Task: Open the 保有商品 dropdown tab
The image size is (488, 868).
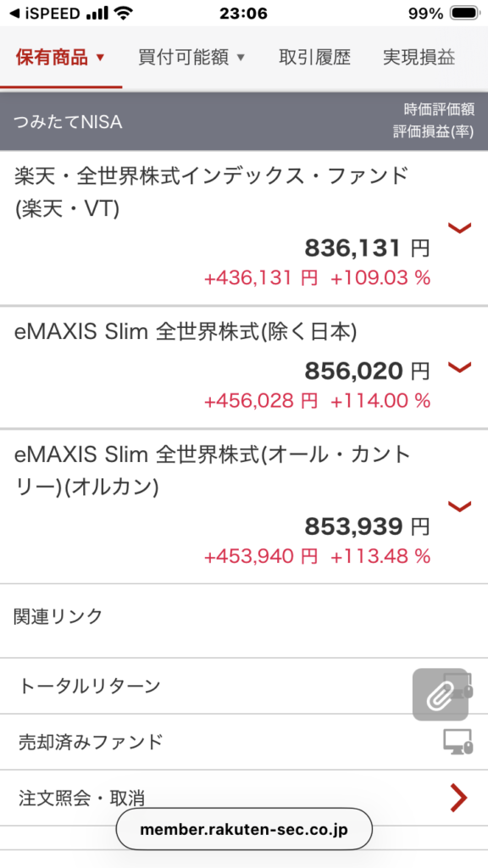Action: tap(60, 57)
